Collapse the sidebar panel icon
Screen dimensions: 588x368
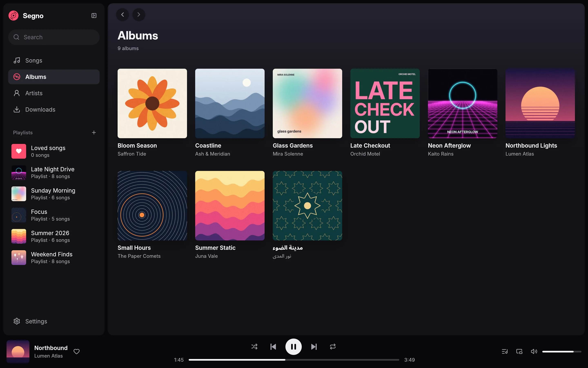pyautogui.click(x=94, y=16)
